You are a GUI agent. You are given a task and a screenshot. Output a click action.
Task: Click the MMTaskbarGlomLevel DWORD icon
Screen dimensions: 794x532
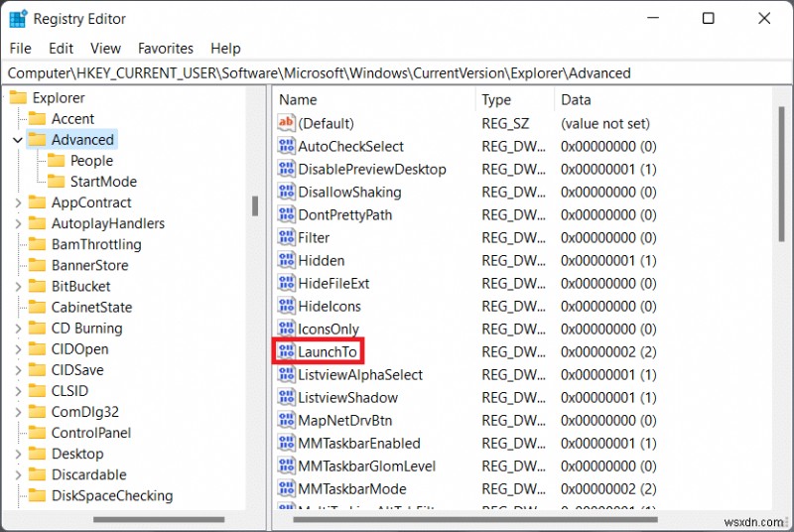(x=286, y=465)
